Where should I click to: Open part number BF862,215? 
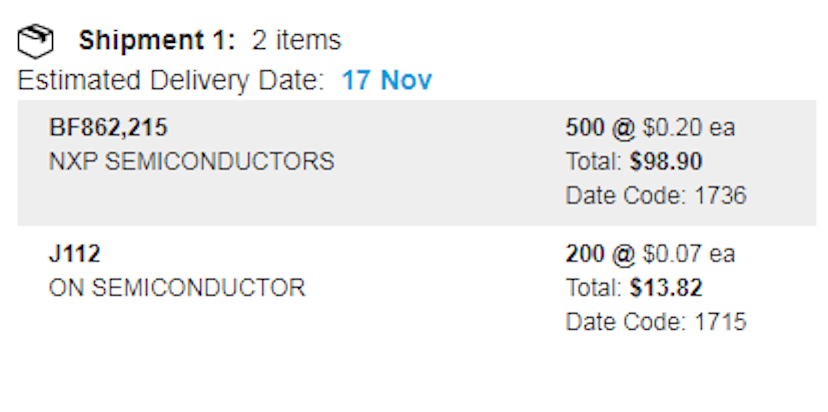(108, 127)
